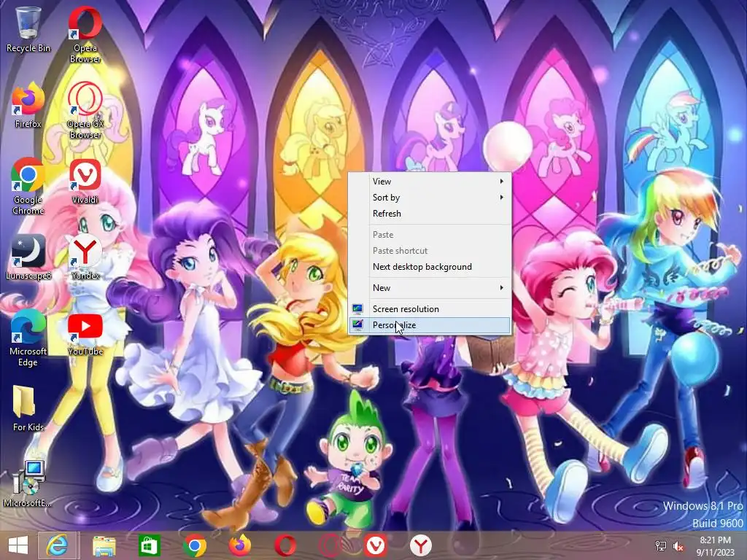The width and height of the screenshot is (747, 560).
Task: Launch Vivaldi from the taskbar
Action: [376, 545]
